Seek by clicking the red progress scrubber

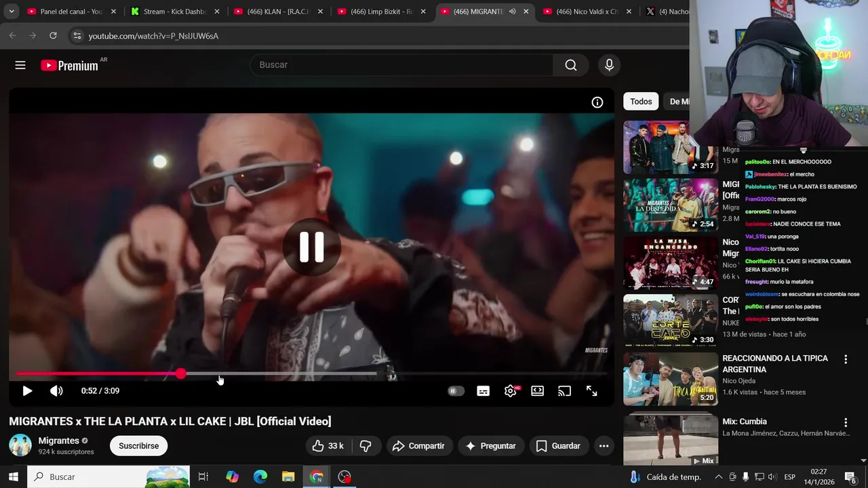[180, 373]
